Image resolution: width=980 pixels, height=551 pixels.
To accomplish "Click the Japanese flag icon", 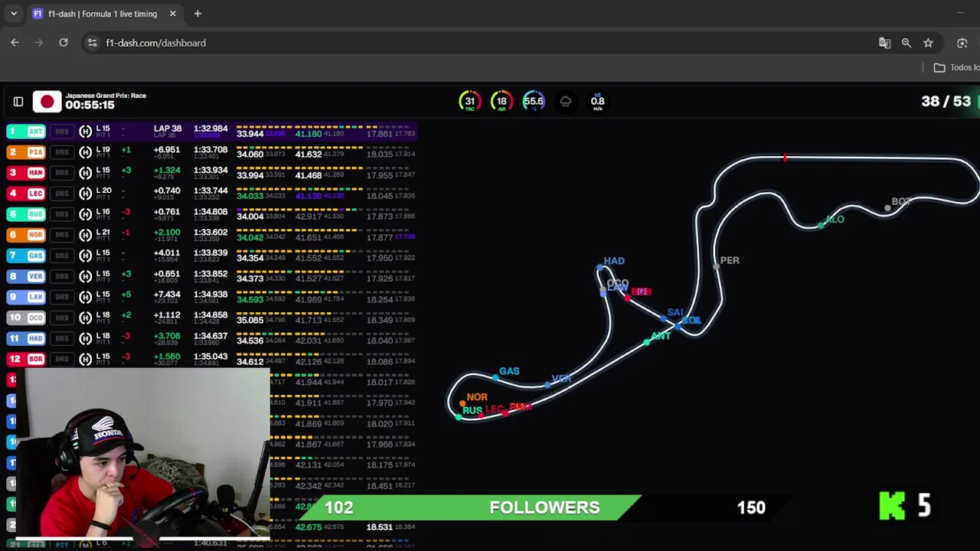I will click(47, 101).
